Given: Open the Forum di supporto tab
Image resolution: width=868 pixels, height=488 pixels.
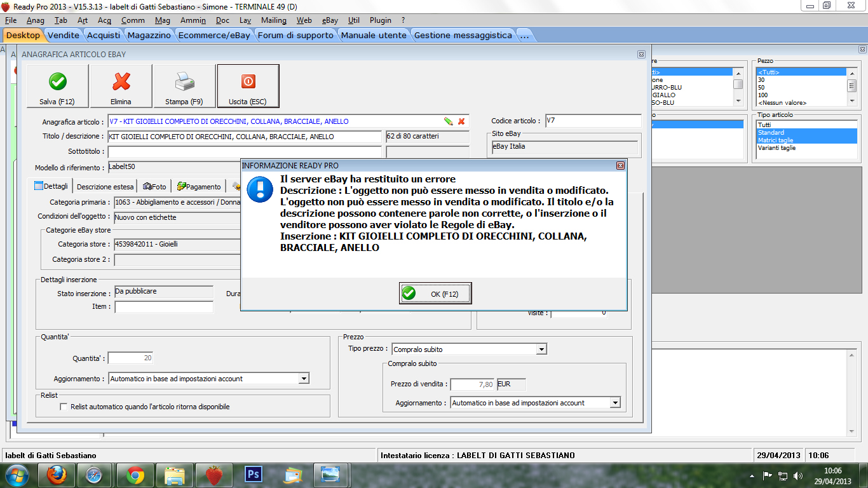Looking at the screenshot, I should pos(295,35).
